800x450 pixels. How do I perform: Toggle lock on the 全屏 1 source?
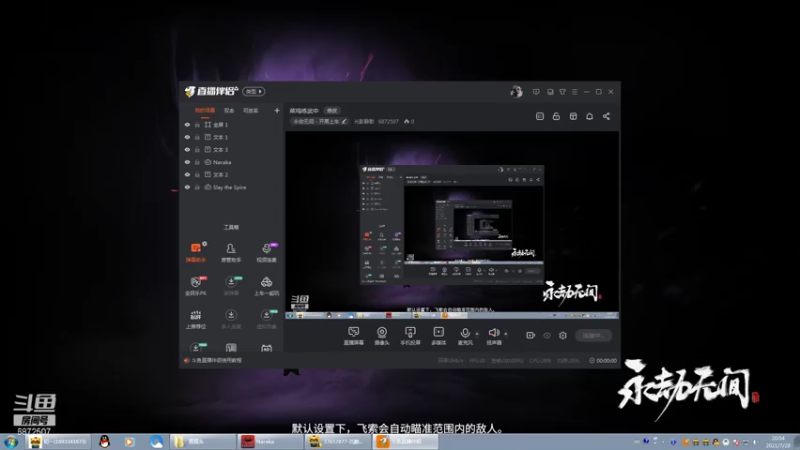(197, 124)
